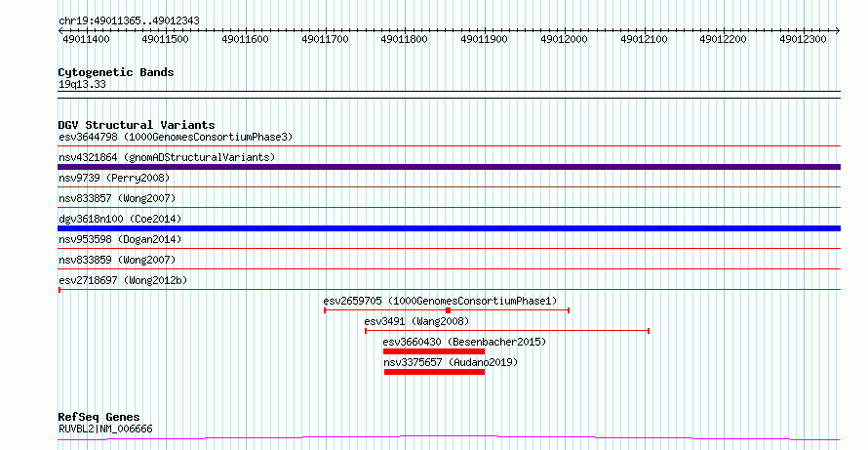The image size is (868, 450).
Task: Click ruler position 49012100
Action: 644,39
